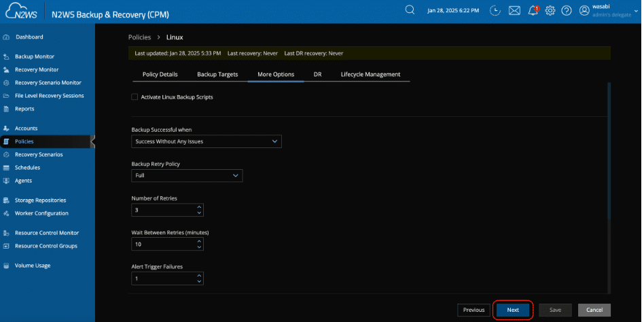The height and width of the screenshot is (322, 644).
Task: Switch to the Backup Targets tab
Action: tap(217, 75)
